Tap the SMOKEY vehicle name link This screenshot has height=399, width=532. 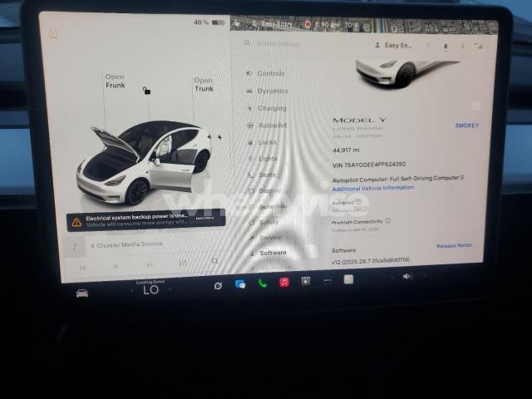pos(466,126)
